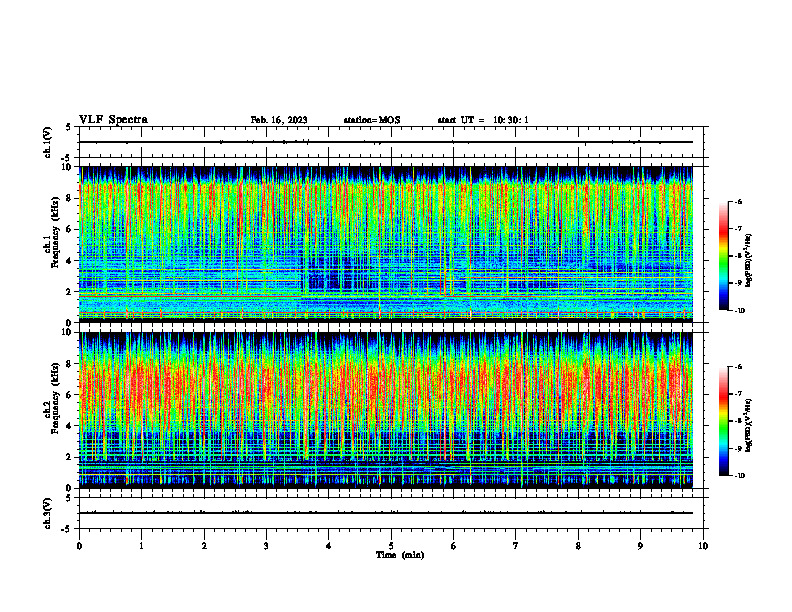
Task: Click the "-6" label on ch.1 color bar
Action: point(738,202)
